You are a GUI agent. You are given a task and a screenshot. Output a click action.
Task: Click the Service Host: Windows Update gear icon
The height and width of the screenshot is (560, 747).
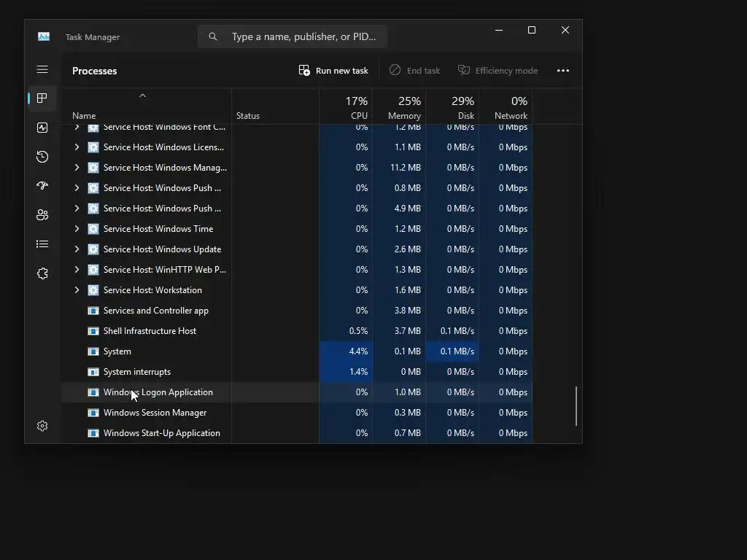pos(93,249)
